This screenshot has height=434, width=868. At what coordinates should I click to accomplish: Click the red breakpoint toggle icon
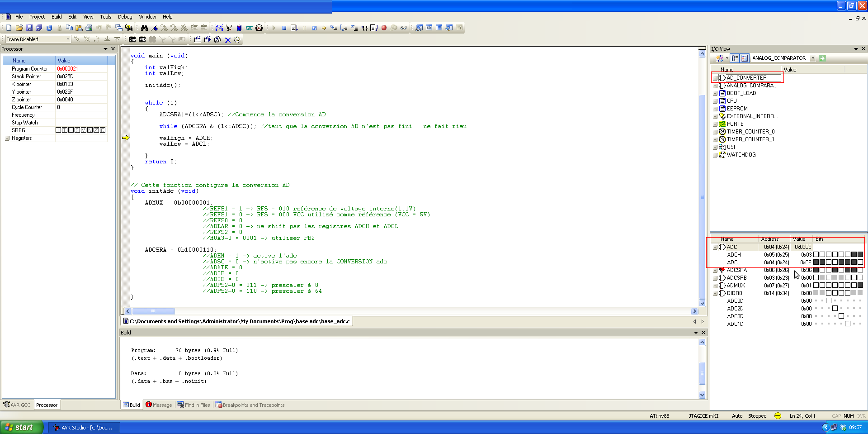(384, 28)
